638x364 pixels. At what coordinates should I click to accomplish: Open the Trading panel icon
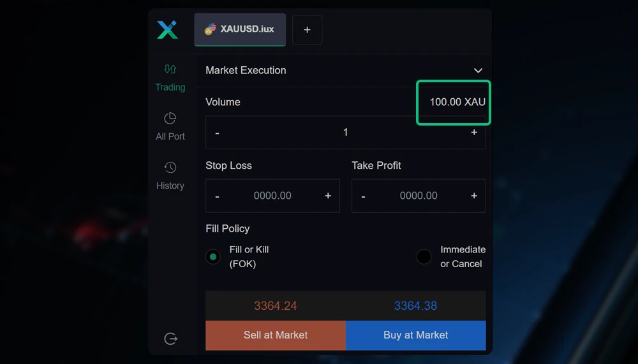coord(170,69)
